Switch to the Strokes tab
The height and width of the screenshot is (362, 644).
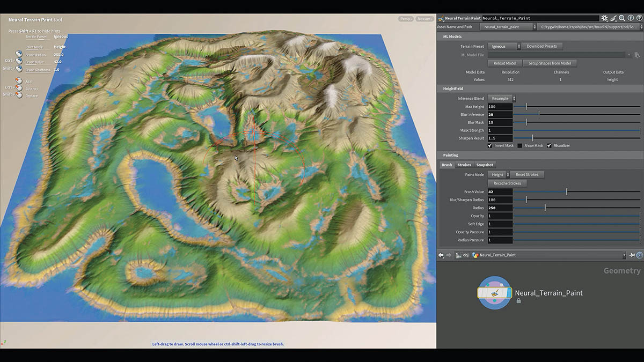464,165
